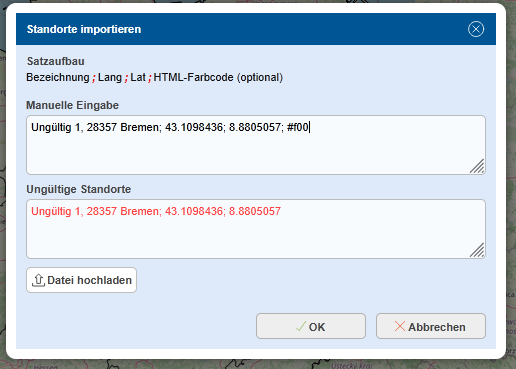516x369 pixels.
Task: Click the Lang field name
Action: point(110,77)
